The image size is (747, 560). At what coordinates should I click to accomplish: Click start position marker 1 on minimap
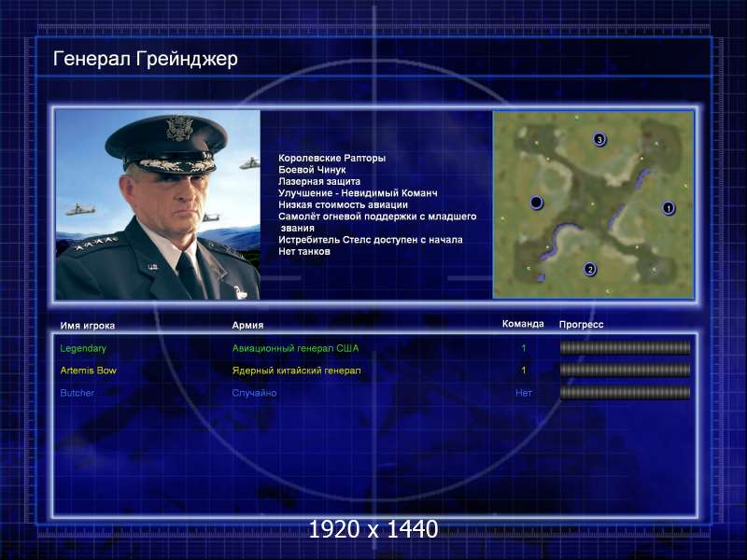click(x=668, y=207)
